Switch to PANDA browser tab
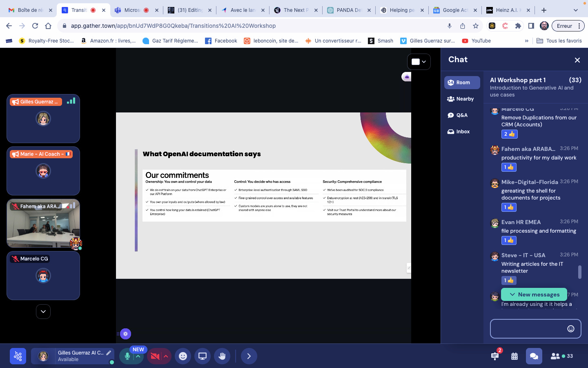The height and width of the screenshot is (368, 588). pyautogui.click(x=348, y=10)
